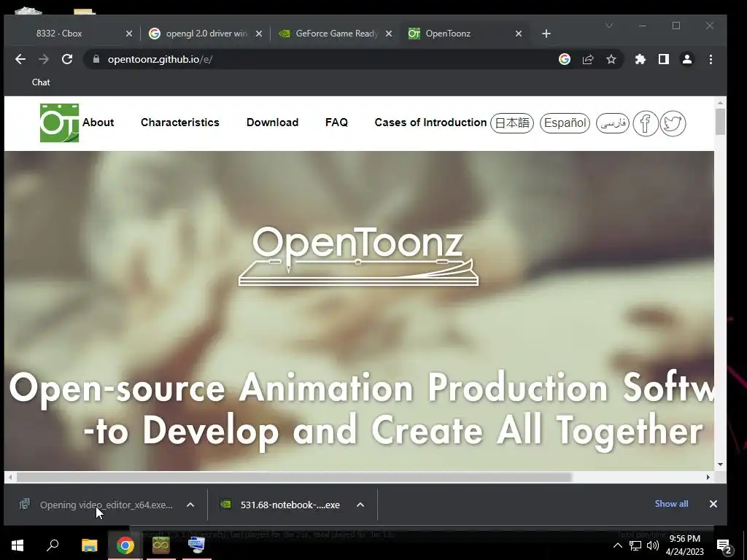
Task: Open Cases of Introduction
Action: (x=430, y=122)
